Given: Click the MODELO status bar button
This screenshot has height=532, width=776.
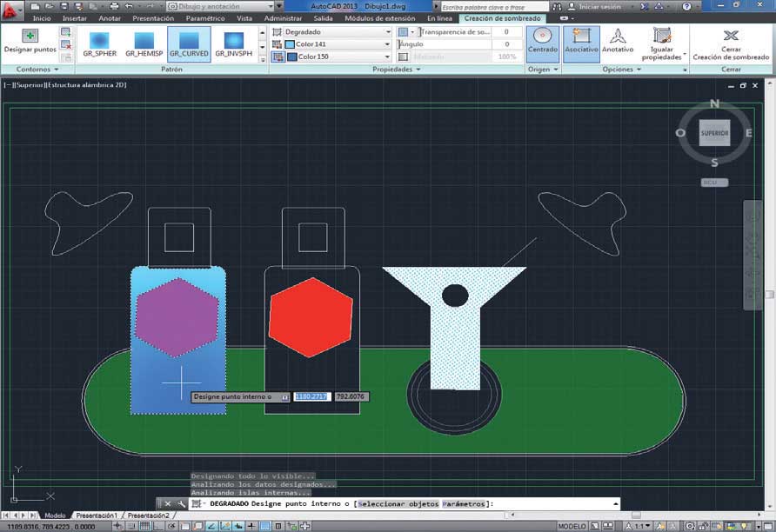Looking at the screenshot, I should click(572, 526).
